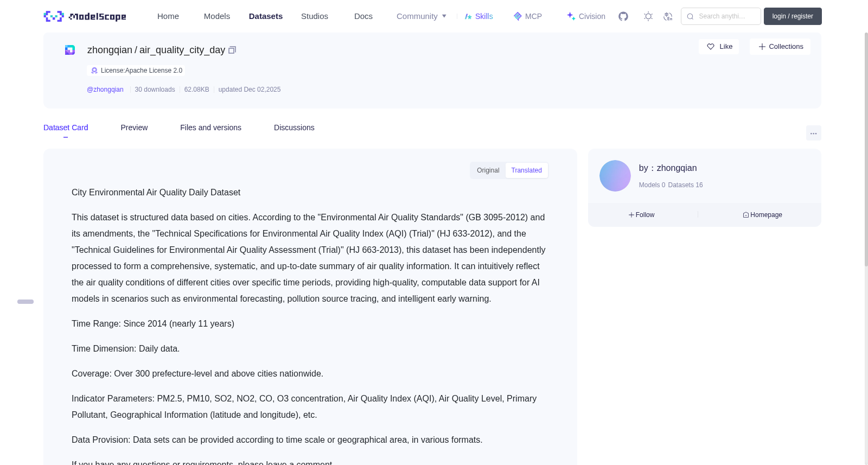Copy dataset name using the copy icon
This screenshot has height=465, width=868.
[232, 50]
